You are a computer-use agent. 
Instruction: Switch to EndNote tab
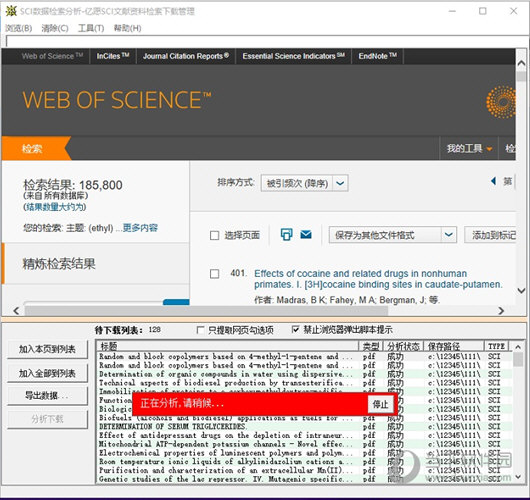coord(378,56)
